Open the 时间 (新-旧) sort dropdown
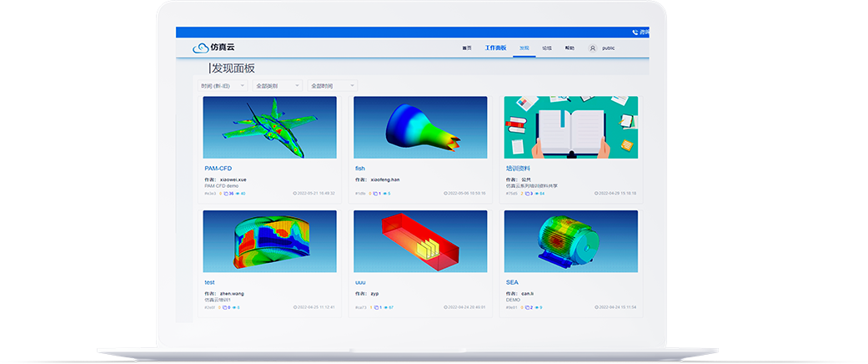Viewport: 868px width, 364px height. coord(223,85)
